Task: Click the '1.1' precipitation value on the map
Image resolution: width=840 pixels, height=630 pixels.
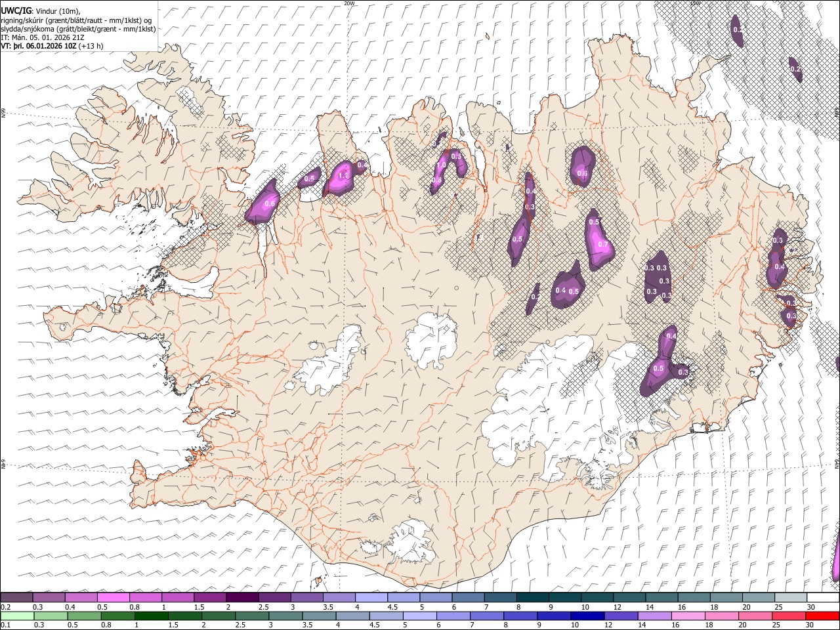Action: point(343,176)
